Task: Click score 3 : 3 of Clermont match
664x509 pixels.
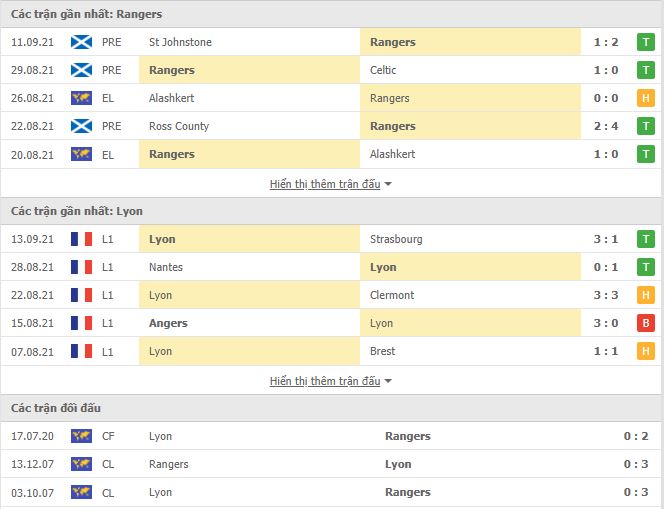Action: [x=606, y=295]
